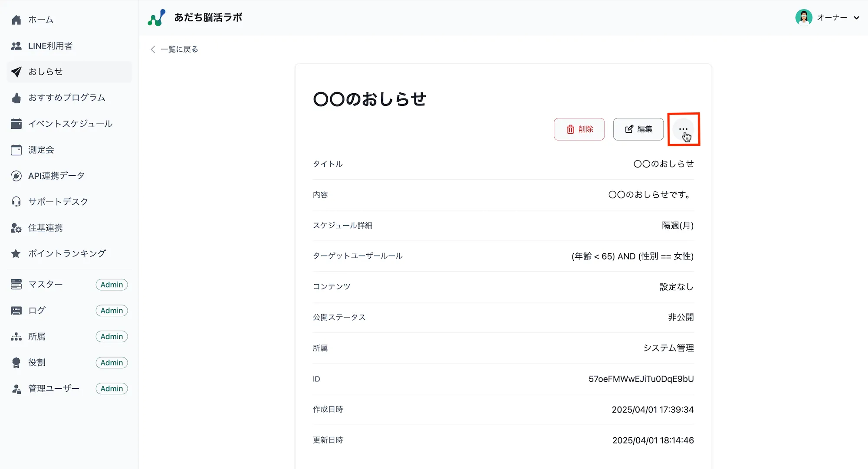This screenshot has height=469, width=868.
Task: Open the イベントスケジュール calendar icon
Action: [16, 124]
